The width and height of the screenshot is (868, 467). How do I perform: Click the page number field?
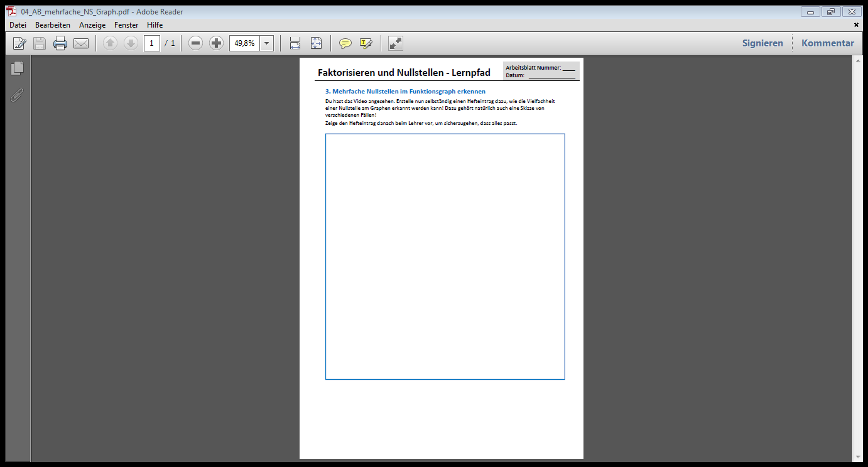tap(151, 43)
